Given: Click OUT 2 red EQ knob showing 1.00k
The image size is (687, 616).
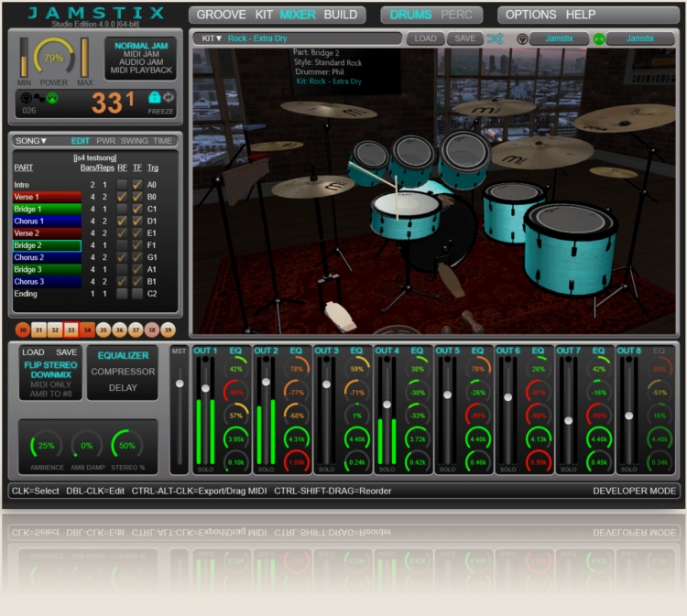Looking at the screenshot, I should [297, 462].
